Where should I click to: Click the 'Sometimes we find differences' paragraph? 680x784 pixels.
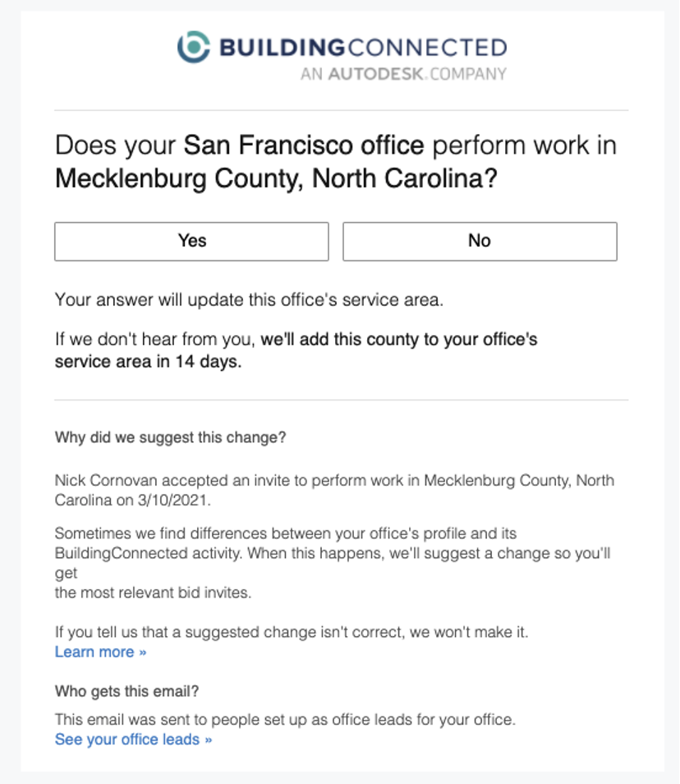[285, 534]
